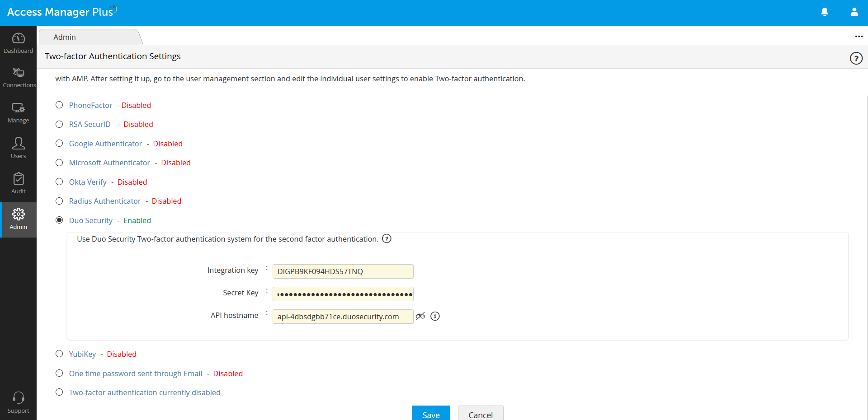Screen dimensions: 868x420
Task: Click the Access Manager Plus logo
Action: click(x=62, y=12)
